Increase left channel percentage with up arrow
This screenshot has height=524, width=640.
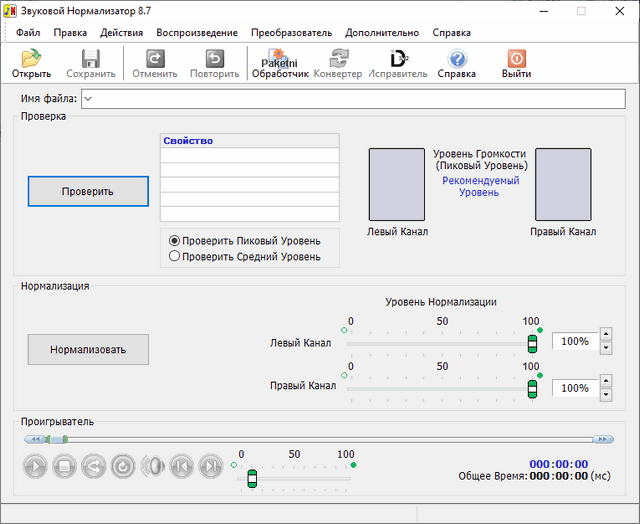[605, 335]
